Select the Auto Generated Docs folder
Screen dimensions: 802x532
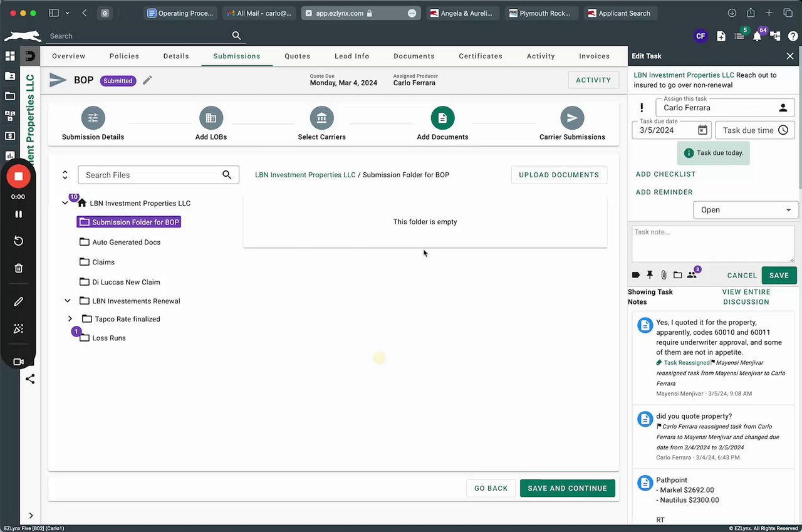[120, 242]
